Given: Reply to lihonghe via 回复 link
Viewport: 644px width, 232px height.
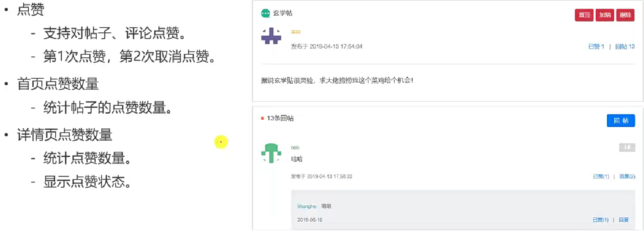Looking at the screenshot, I should coord(624,220).
